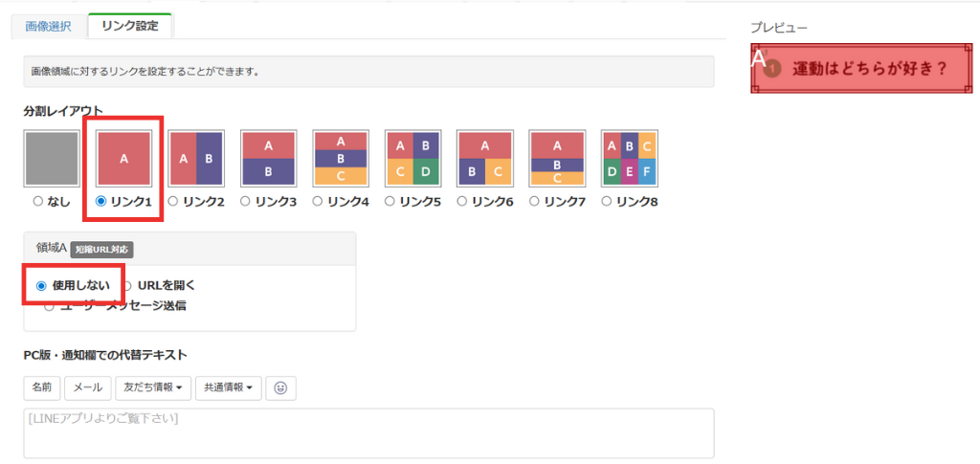980x464 pixels.
Task: Expand the 友だち情報 dropdown
Action: [x=151, y=387]
